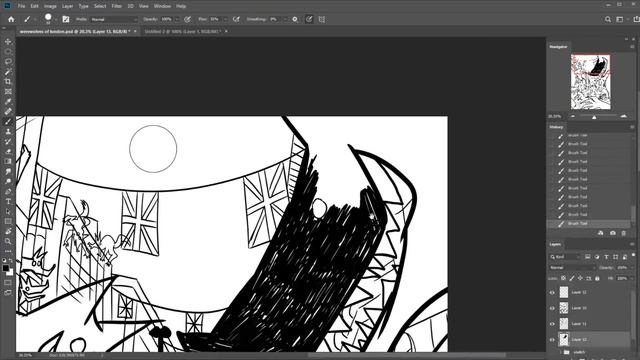Create a new snapshot in History panel
The width and height of the screenshot is (640, 360).
(613, 233)
